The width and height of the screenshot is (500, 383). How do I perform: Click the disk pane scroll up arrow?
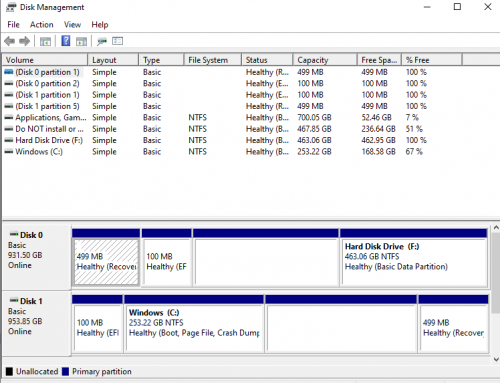pyautogui.click(x=496, y=228)
